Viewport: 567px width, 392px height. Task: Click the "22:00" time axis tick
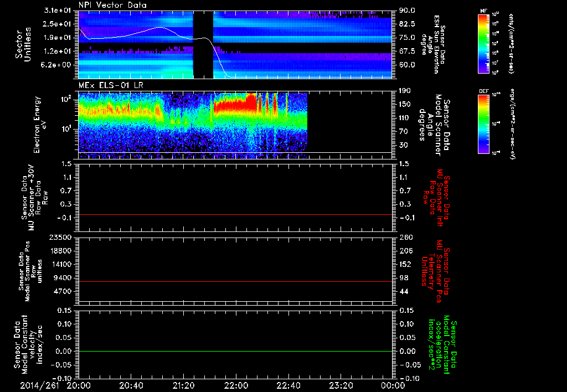point(236,385)
